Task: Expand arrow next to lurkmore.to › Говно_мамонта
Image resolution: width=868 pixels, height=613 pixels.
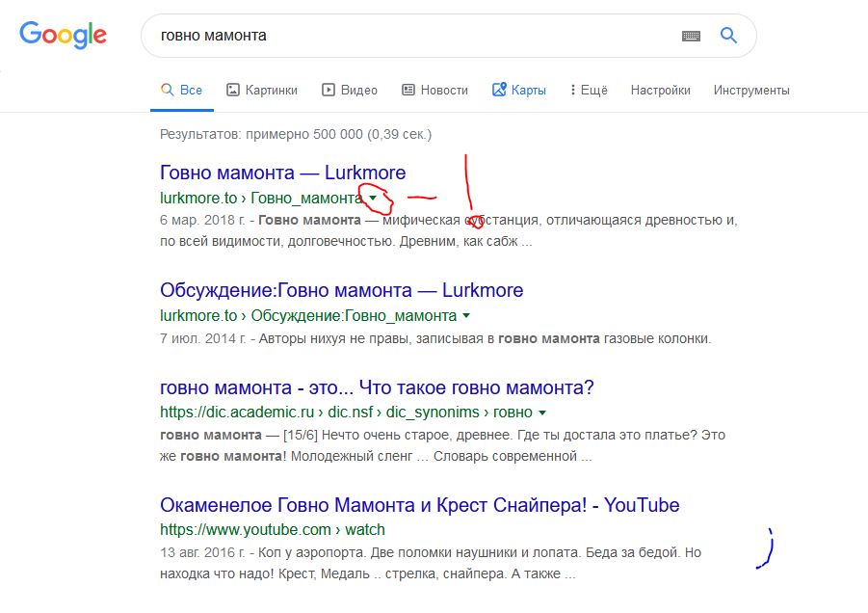Action: (373, 199)
